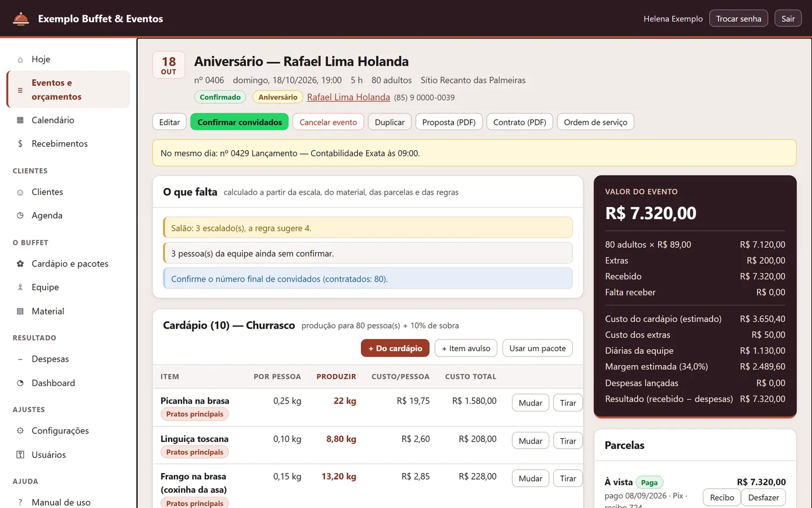Click the person icon beside Equipe
The width and height of the screenshot is (812, 508).
[x=20, y=287]
